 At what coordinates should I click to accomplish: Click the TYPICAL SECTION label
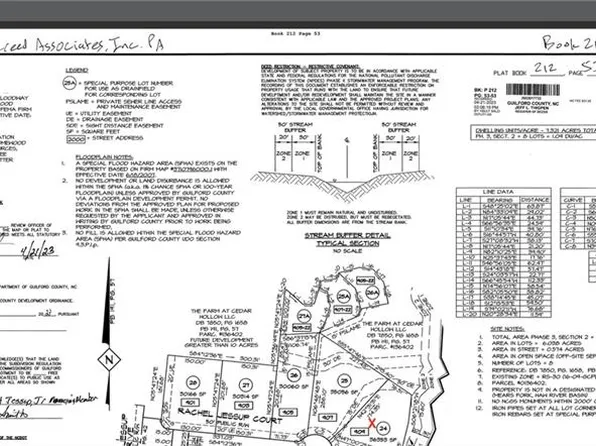point(348,243)
